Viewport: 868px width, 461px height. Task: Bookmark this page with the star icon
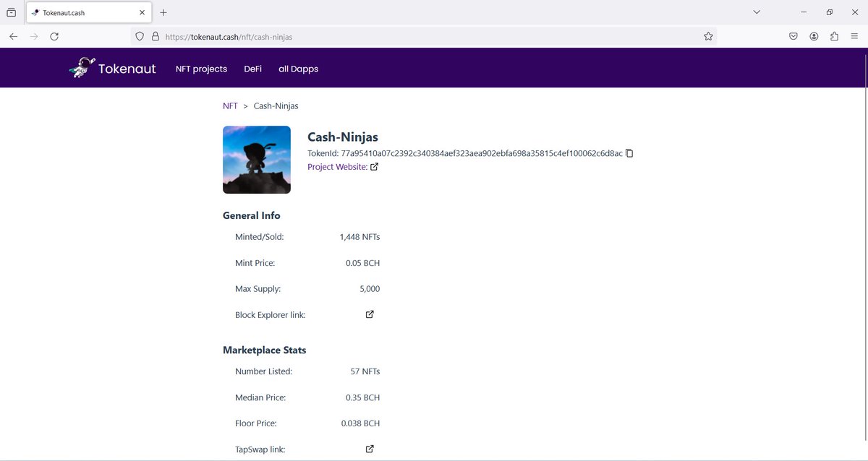708,36
